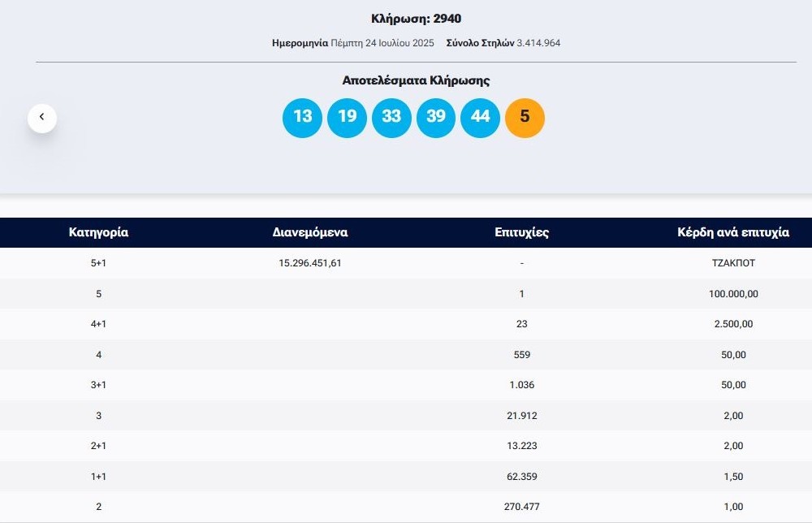Click the Κατηγορία column header
The image size is (812, 523).
tap(98, 232)
